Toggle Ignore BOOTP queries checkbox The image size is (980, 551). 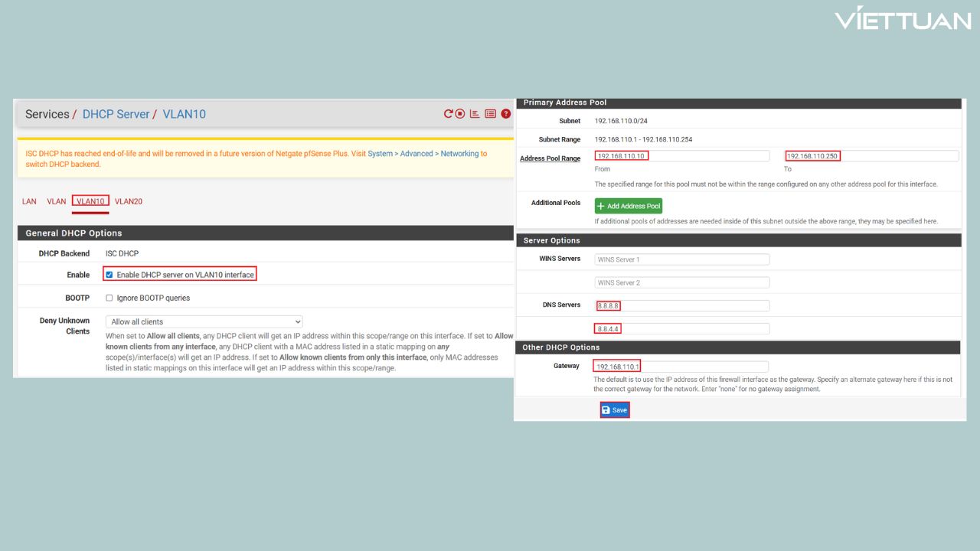(109, 298)
